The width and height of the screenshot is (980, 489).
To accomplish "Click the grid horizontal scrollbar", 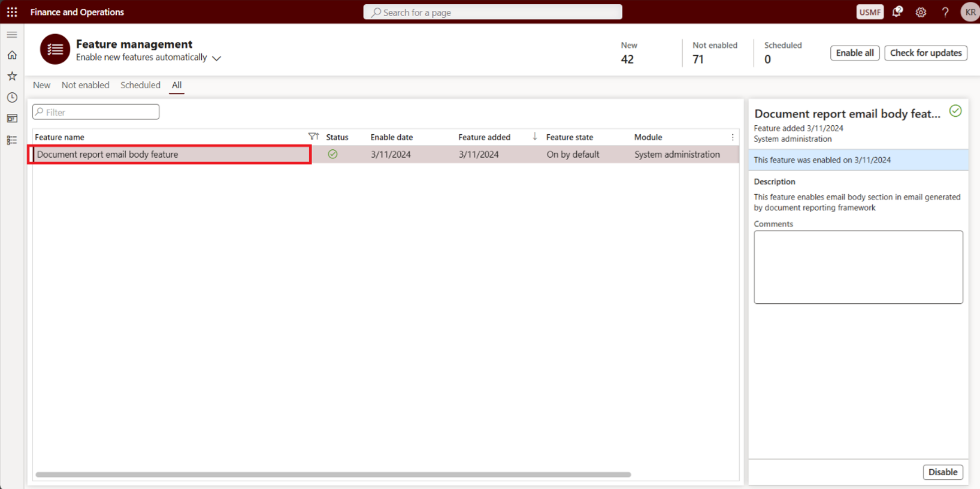I will tap(333, 475).
